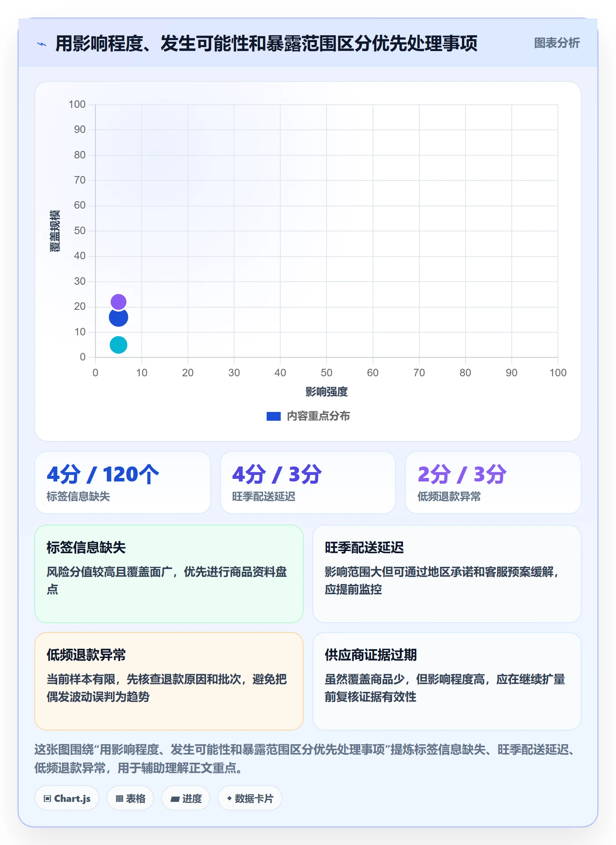
Task: Click the y-axis tick label 100
Action: coord(77,104)
